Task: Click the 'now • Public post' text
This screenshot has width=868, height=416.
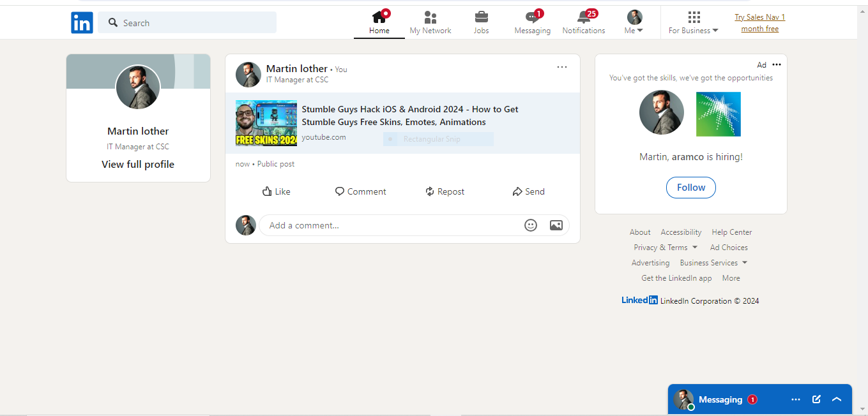Action: pos(265,164)
